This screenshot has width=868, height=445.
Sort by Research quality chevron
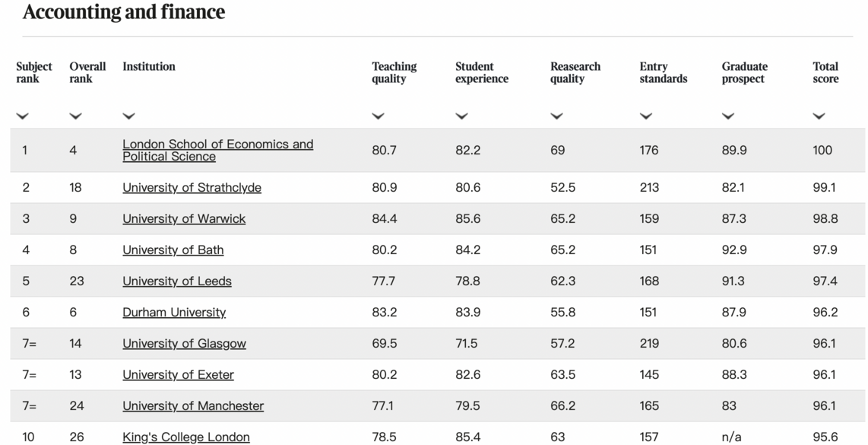[556, 116]
